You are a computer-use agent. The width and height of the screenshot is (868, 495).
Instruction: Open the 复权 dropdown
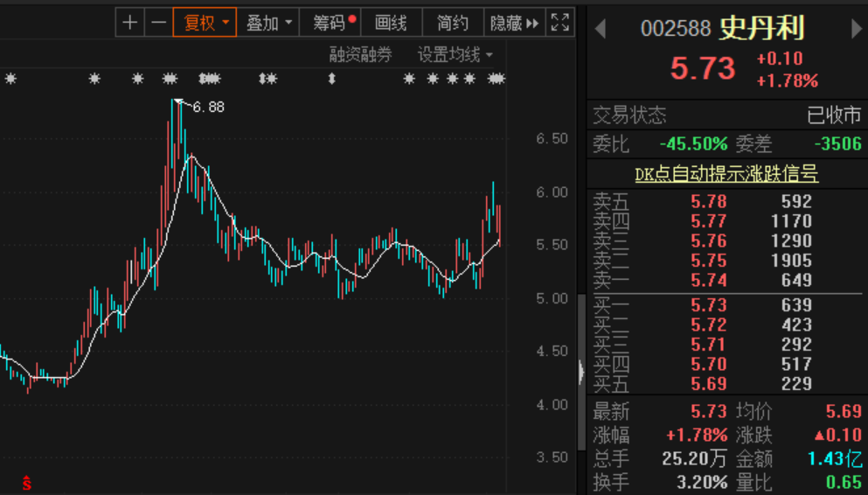click(205, 23)
